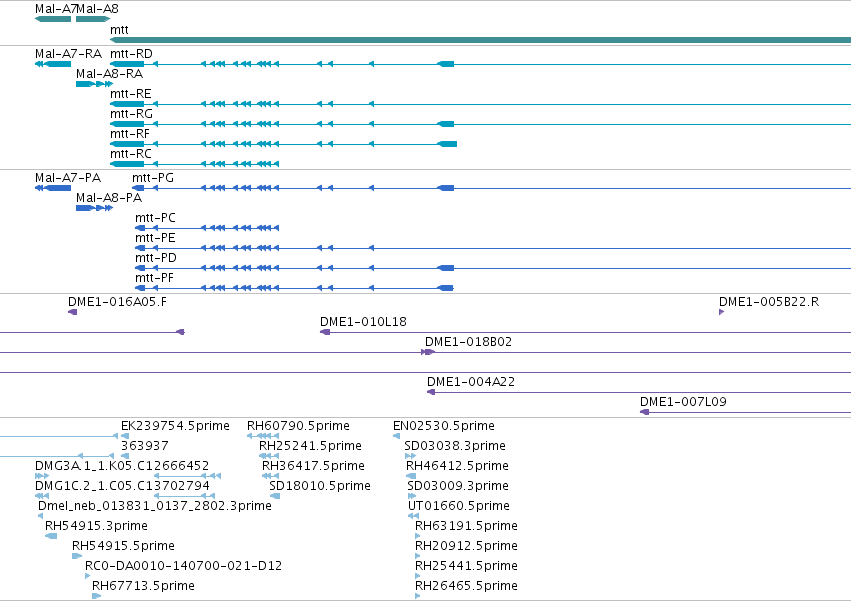Viewport: 851px width, 601px height.
Task: Click the RH54915.5prime EST label
Action: [x=123, y=547]
